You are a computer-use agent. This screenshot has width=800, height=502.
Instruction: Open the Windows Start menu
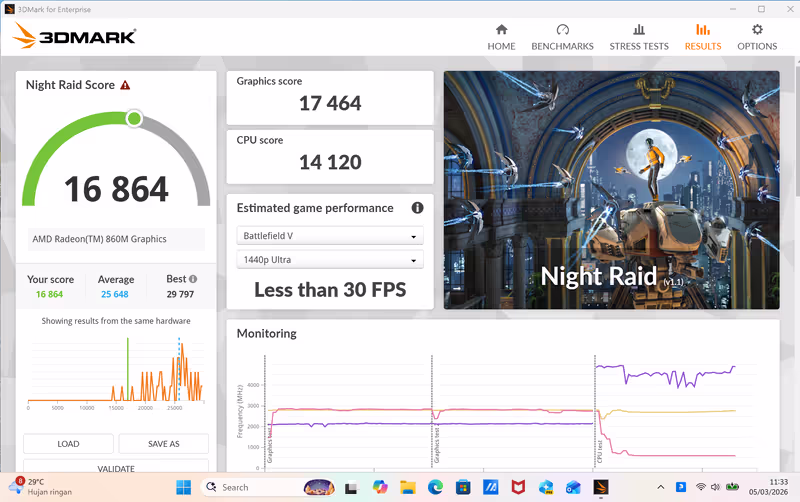(x=184, y=487)
